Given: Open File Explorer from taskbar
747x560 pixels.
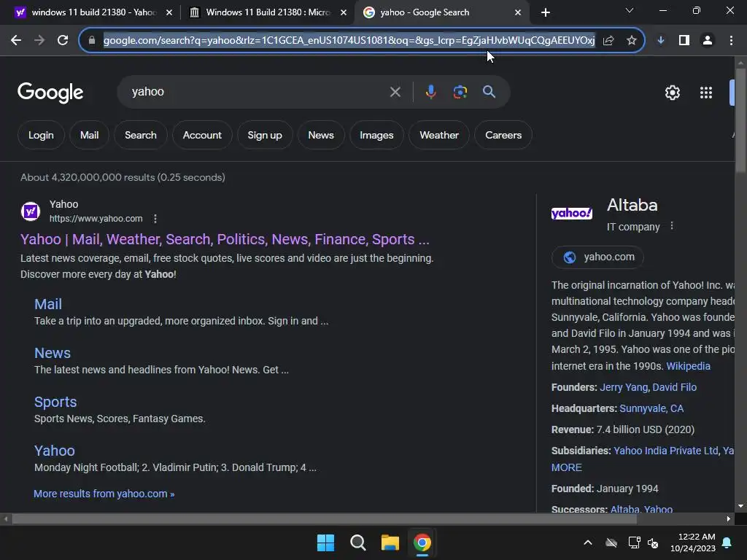Looking at the screenshot, I should pyautogui.click(x=390, y=542).
